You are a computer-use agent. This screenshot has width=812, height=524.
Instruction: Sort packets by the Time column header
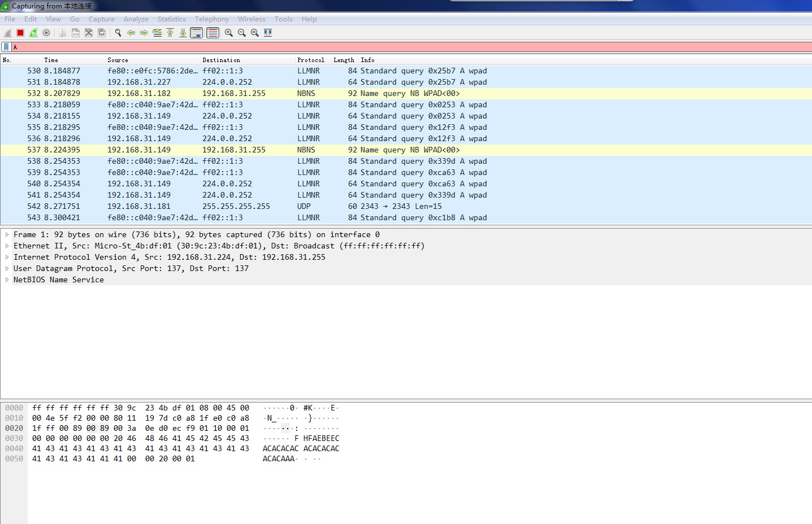click(x=73, y=60)
